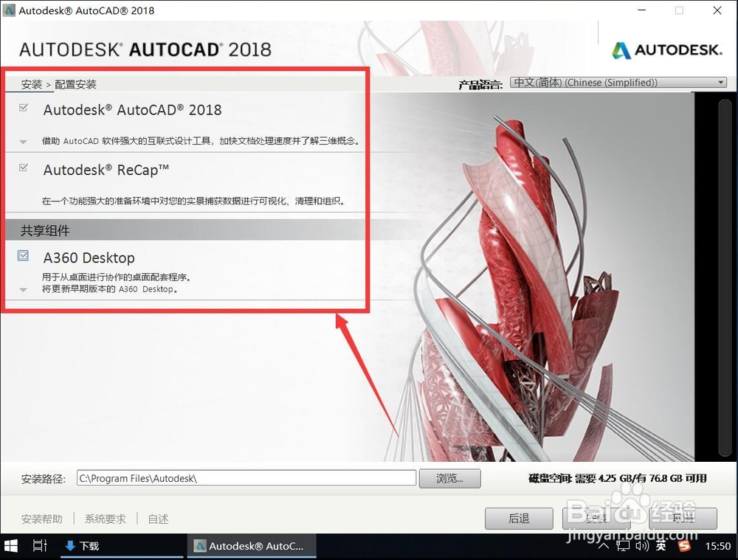
Task: Uncheck the Autodesk ReCap component
Action: click(x=22, y=167)
